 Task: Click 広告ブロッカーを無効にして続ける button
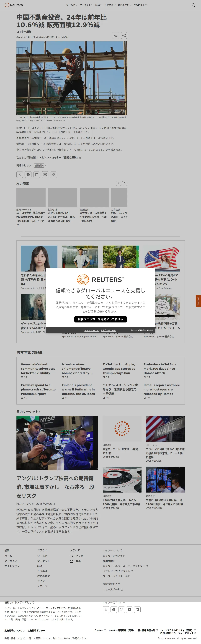100,319
